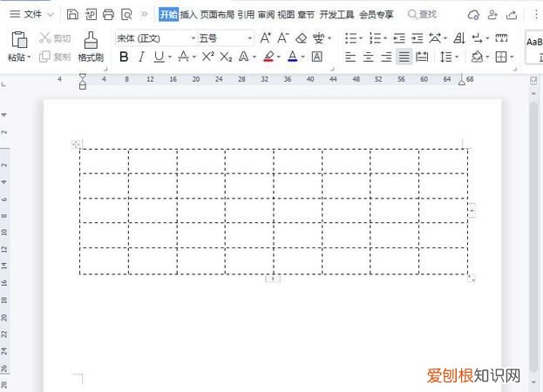Click the Paste clipboard icon
The width and height of the screenshot is (543, 392).
click(19, 39)
